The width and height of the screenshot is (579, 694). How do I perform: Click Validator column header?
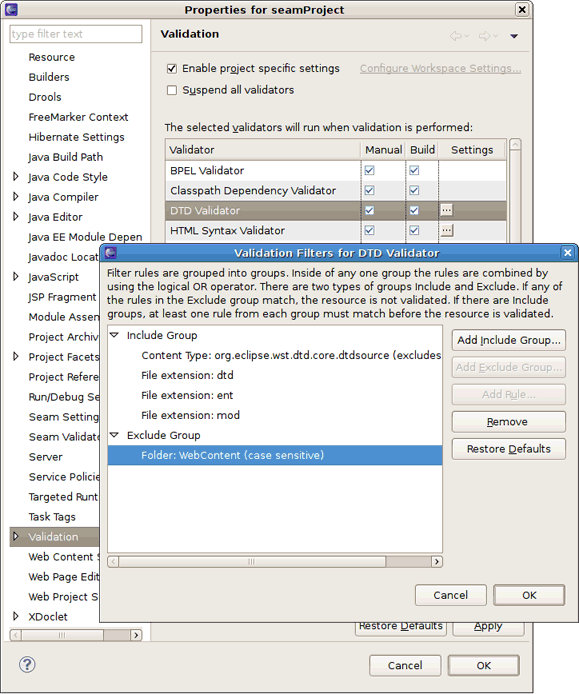[x=263, y=150]
